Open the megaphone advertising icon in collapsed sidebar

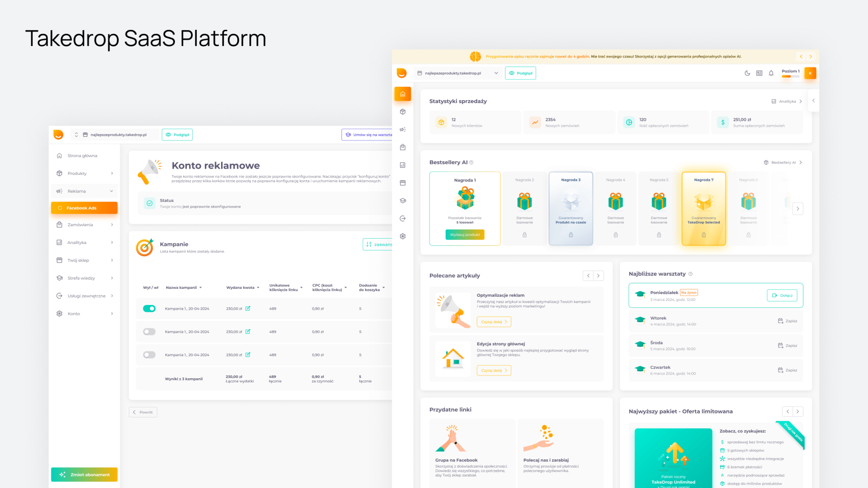402,130
